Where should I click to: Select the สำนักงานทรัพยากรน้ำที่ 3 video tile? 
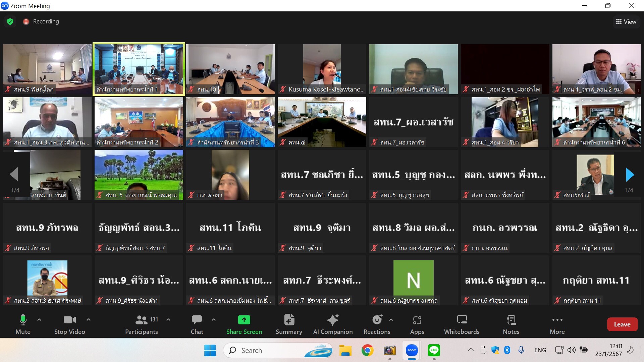(230, 122)
